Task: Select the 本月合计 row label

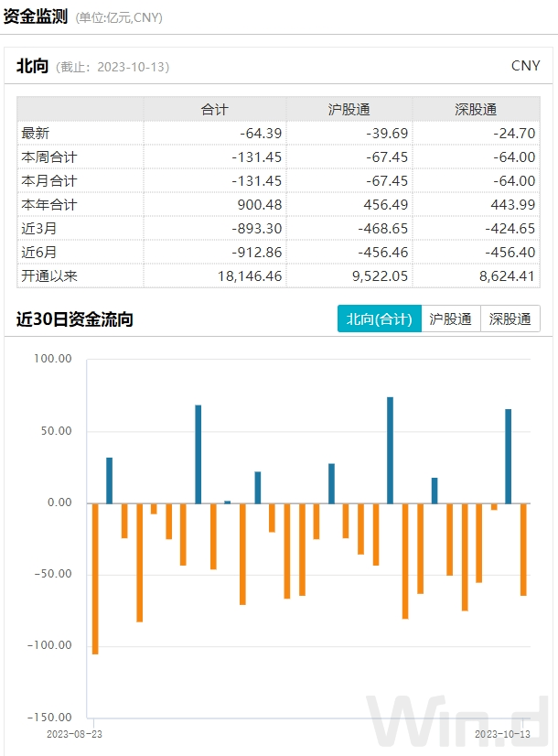Action: [48, 180]
